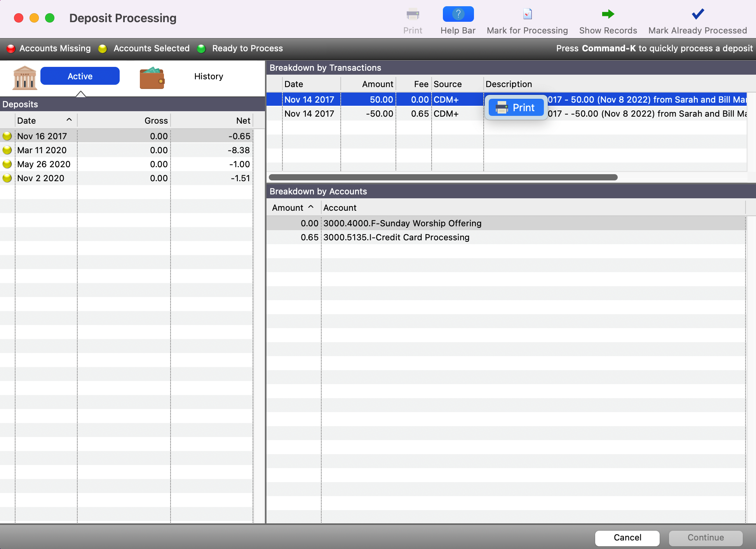The width and height of the screenshot is (756, 549).
Task: Click the red Accounts Missing indicator
Action: click(x=11, y=48)
